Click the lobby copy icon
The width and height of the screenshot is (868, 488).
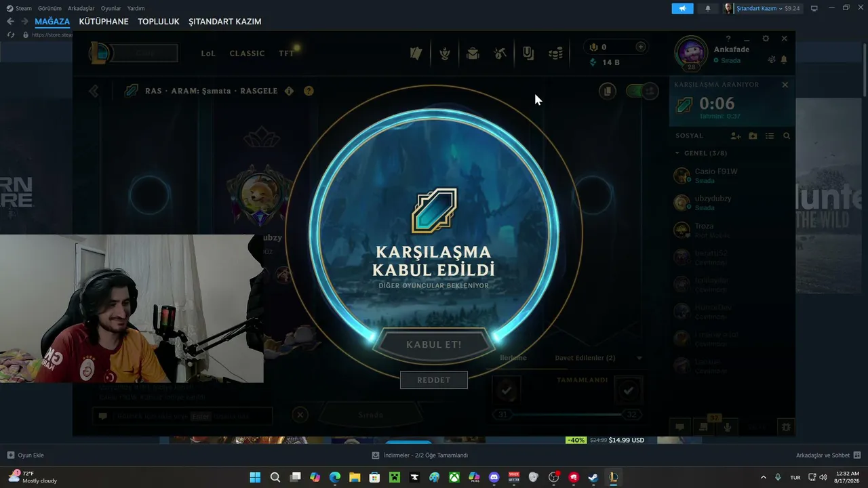[x=608, y=91]
